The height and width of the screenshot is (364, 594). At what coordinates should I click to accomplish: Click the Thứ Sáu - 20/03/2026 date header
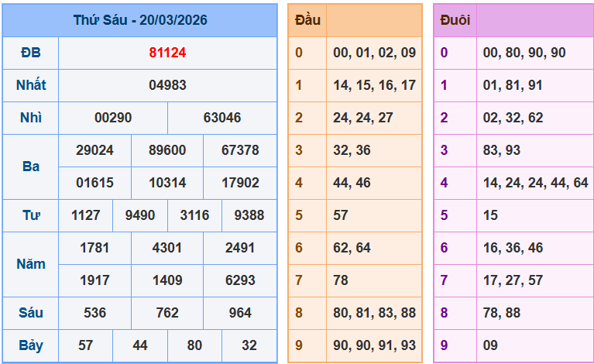[139, 20]
